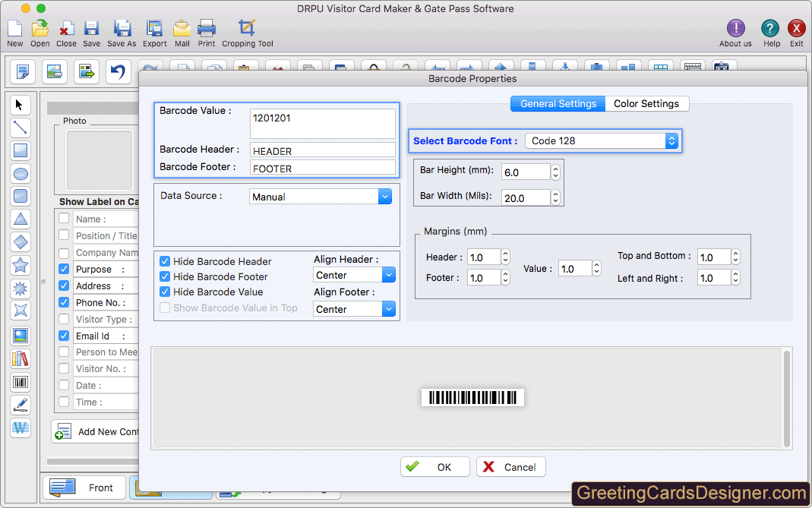Switch to Color Settings tab
Screen dimensions: 812x508
pos(646,103)
